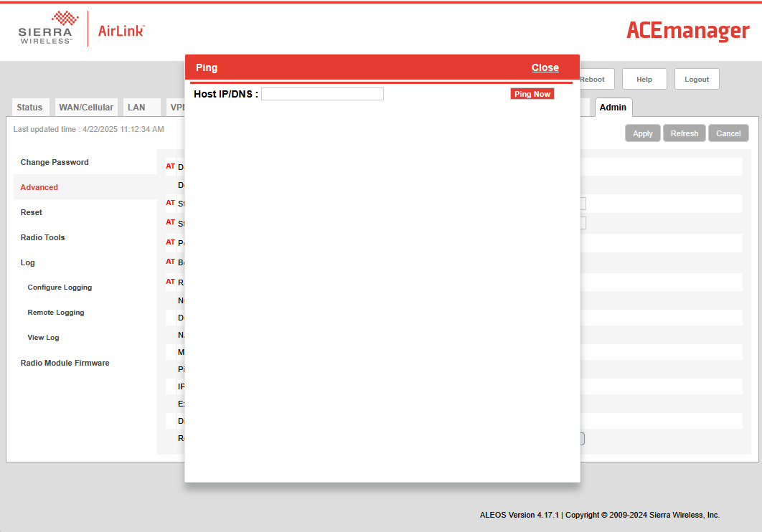Open Change Password in sidebar
762x532 pixels.
coord(55,162)
